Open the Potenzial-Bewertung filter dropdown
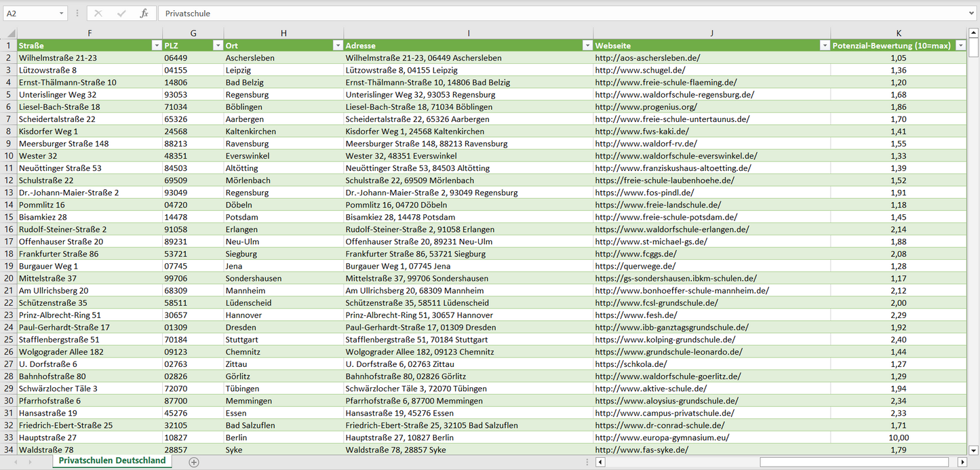 [x=960, y=45]
